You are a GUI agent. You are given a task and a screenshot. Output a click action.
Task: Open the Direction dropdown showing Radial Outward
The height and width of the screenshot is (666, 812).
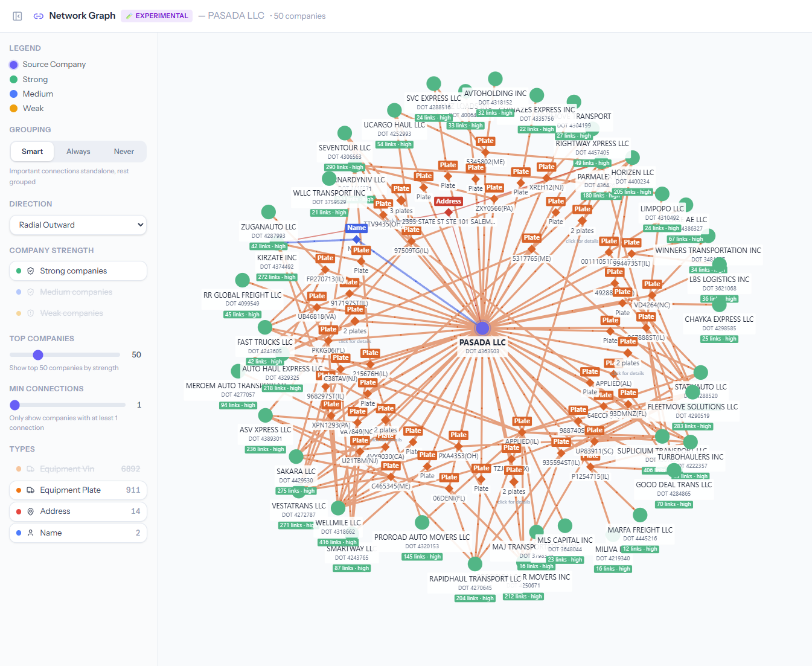(x=78, y=225)
